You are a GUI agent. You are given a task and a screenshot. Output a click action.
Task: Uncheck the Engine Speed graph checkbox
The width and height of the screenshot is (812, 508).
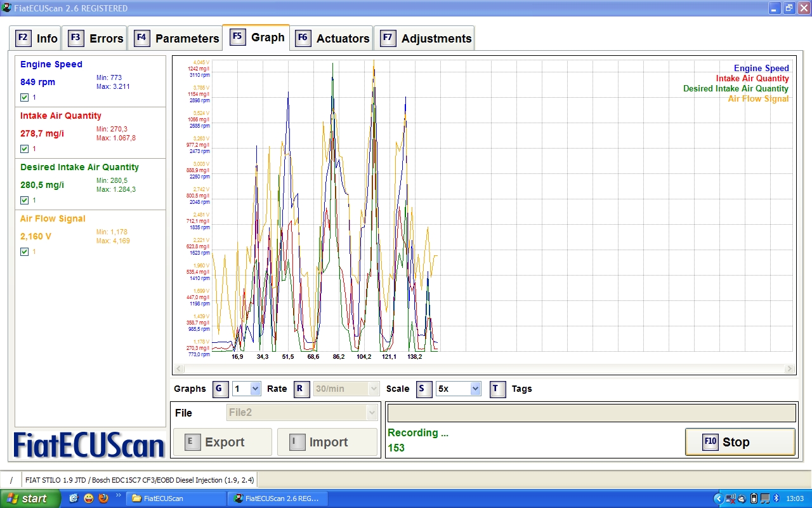click(24, 97)
